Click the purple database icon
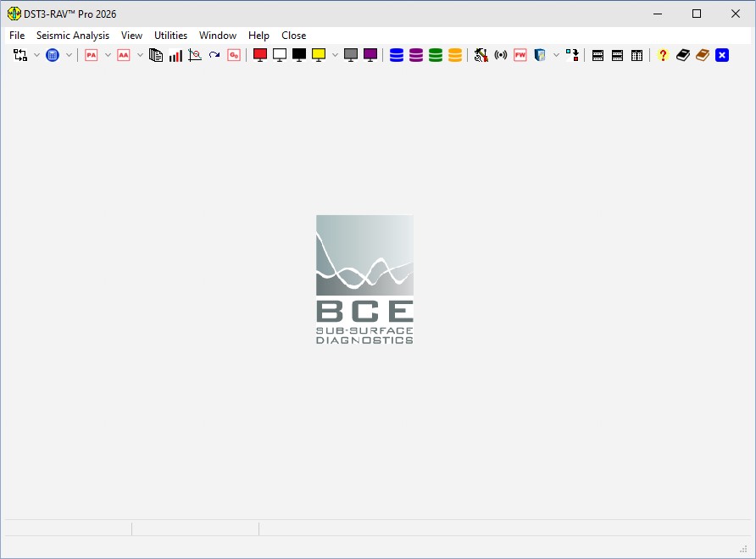756x559 pixels. coord(416,55)
